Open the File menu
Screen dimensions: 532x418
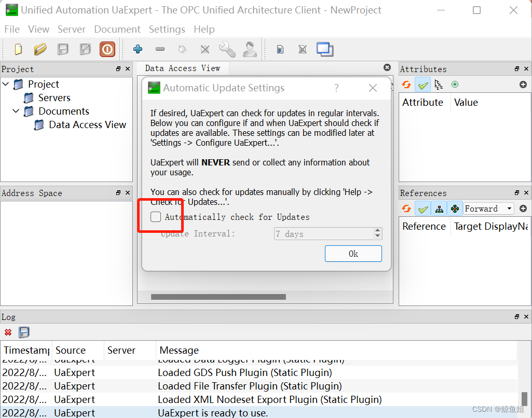coord(12,30)
